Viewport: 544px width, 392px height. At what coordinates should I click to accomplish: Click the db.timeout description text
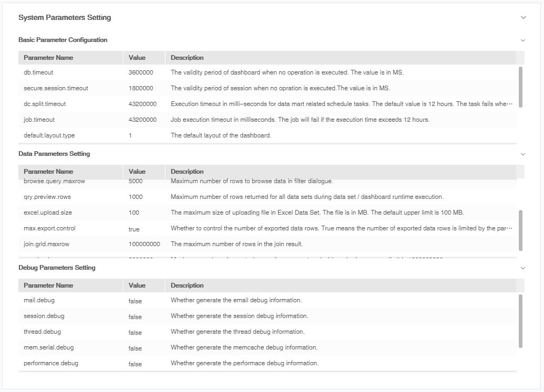pyautogui.click(x=287, y=72)
